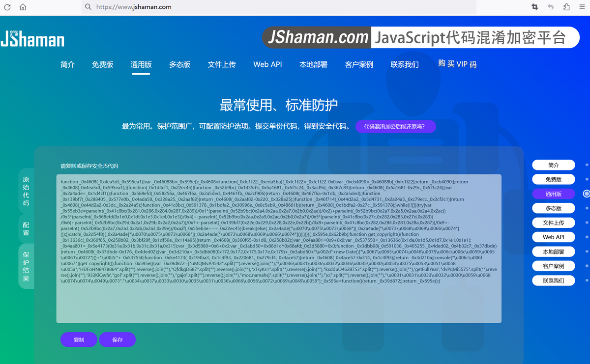The width and height of the screenshot is (590, 364).
Task: Select the page dot beside the 多态版 pill
Action: 587,208
